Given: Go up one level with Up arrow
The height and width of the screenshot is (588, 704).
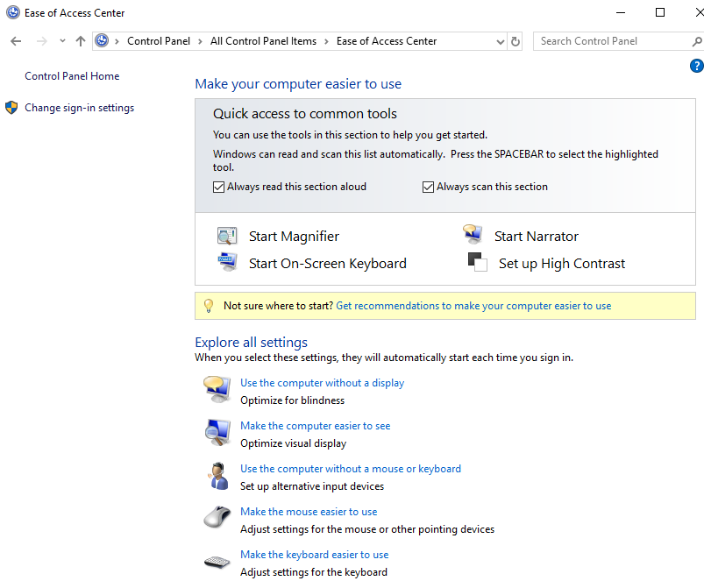Looking at the screenshot, I should (x=81, y=41).
